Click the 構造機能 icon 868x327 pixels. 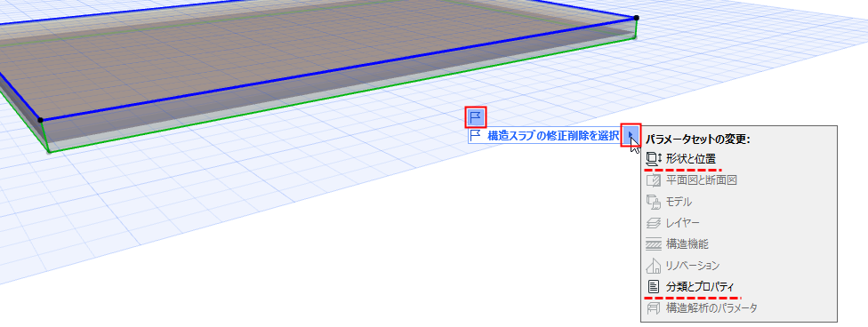point(653,244)
